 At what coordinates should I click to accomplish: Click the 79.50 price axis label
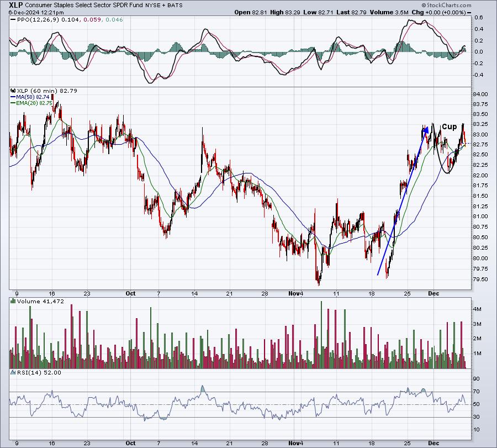point(480,280)
